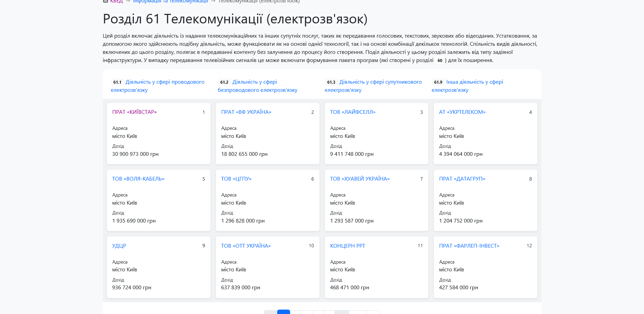Follow the section 60 reference in description
This screenshot has height=314, width=644.
440,60
